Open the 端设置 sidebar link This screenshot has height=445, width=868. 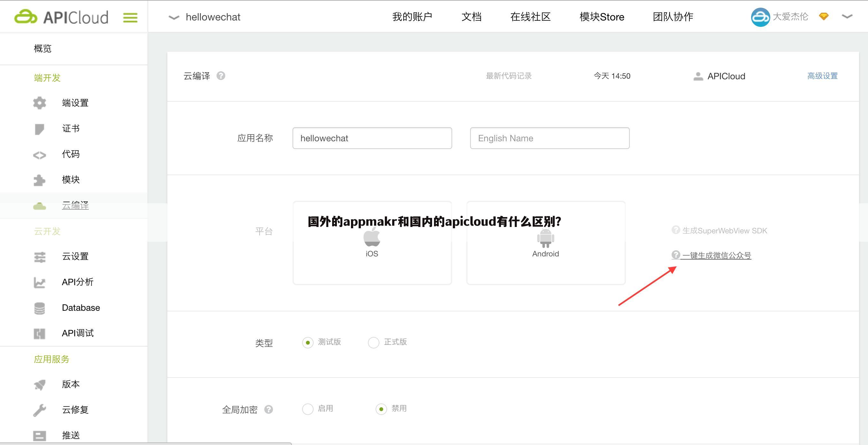tap(75, 103)
